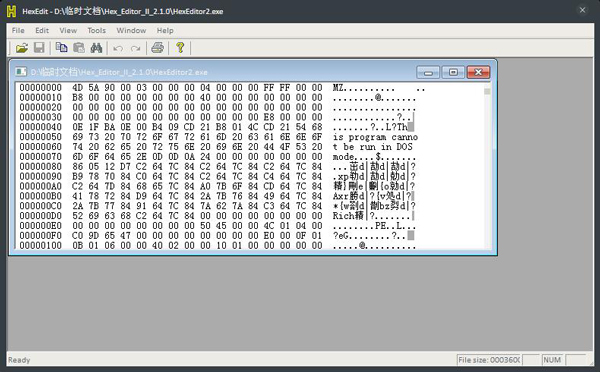Click the Save floppy disk icon
This screenshot has height=372, width=600.
[x=39, y=48]
